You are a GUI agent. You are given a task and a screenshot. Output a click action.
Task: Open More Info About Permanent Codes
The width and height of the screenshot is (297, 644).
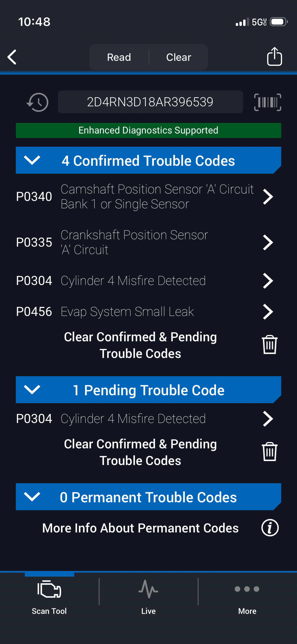(140, 528)
